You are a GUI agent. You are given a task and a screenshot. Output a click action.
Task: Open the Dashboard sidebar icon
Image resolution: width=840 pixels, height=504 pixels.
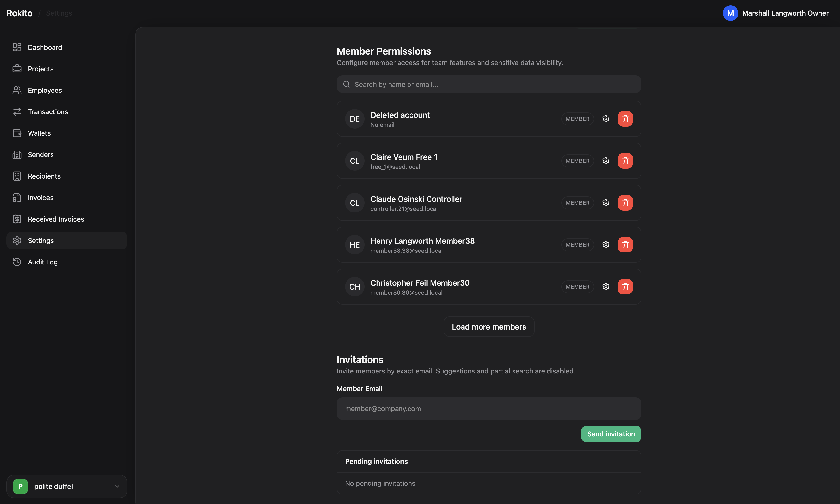tap(17, 47)
